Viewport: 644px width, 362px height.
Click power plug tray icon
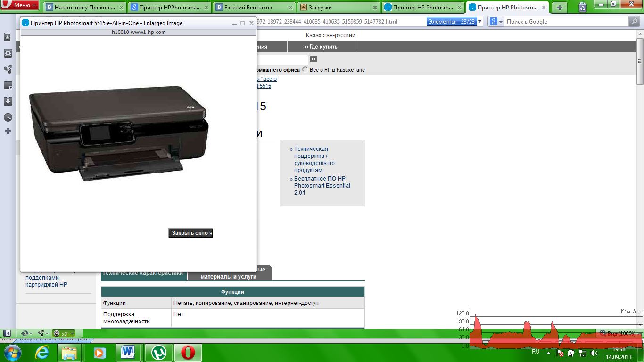click(x=571, y=353)
